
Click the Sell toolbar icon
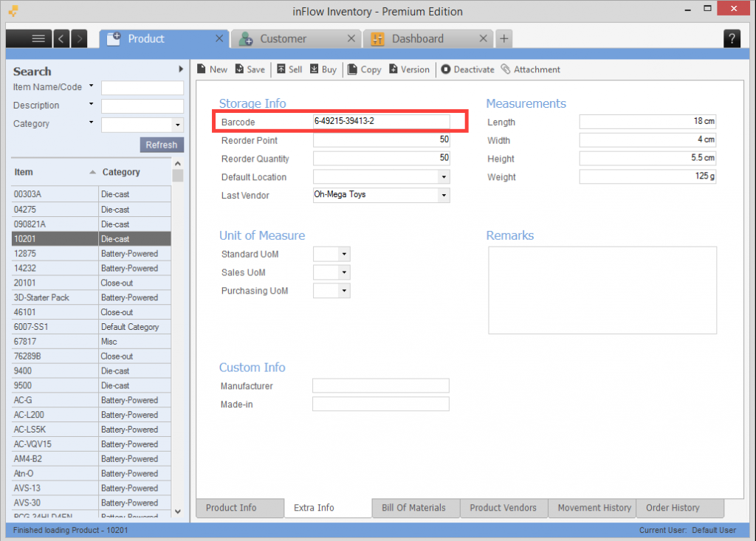[281, 69]
